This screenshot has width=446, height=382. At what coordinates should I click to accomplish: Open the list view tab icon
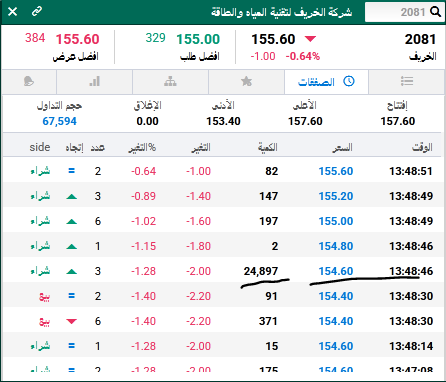[x=407, y=81]
